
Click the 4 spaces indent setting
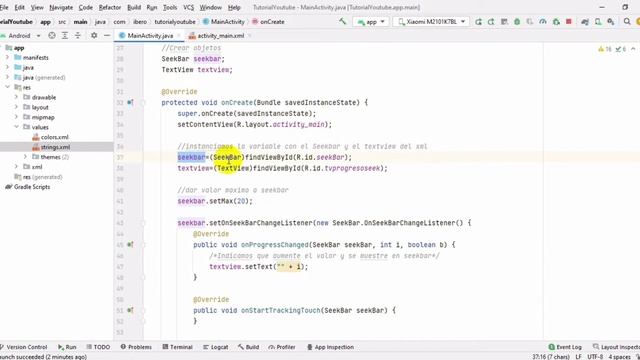pos(620,357)
